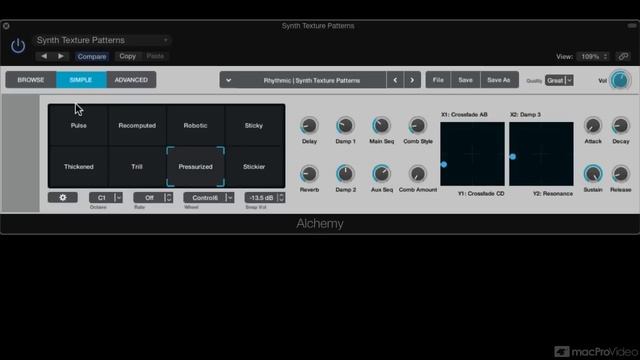The image size is (640, 360).
Task: Select the Robotic snapshot pad
Action: pos(195,125)
